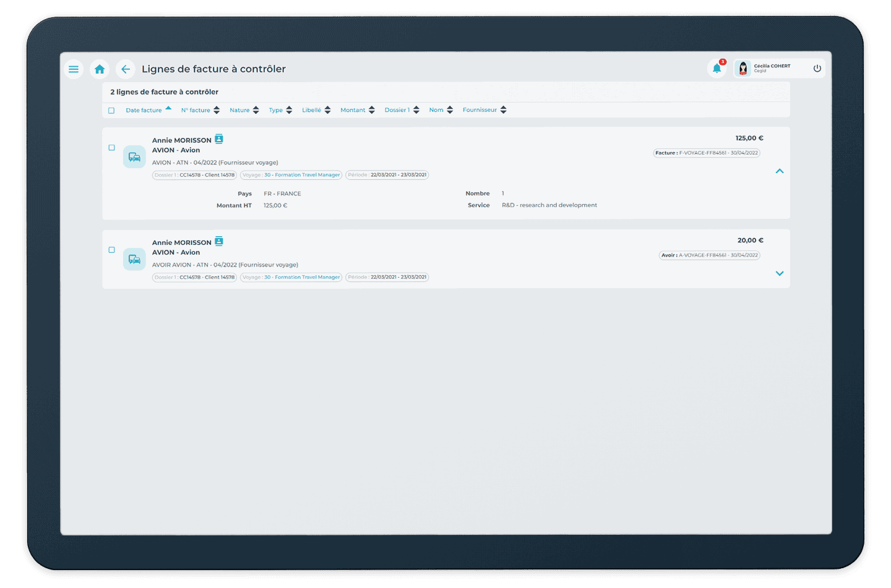Open the Voyage 30 link in the first line
Viewport: 891px width, 588px height.
click(x=301, y=175)
